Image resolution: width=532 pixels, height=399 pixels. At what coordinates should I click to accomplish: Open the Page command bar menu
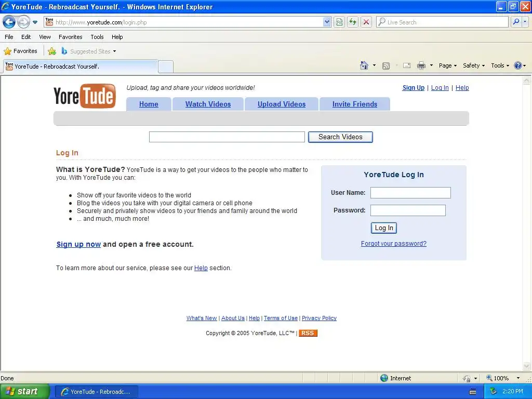click(x=447, y=65)
